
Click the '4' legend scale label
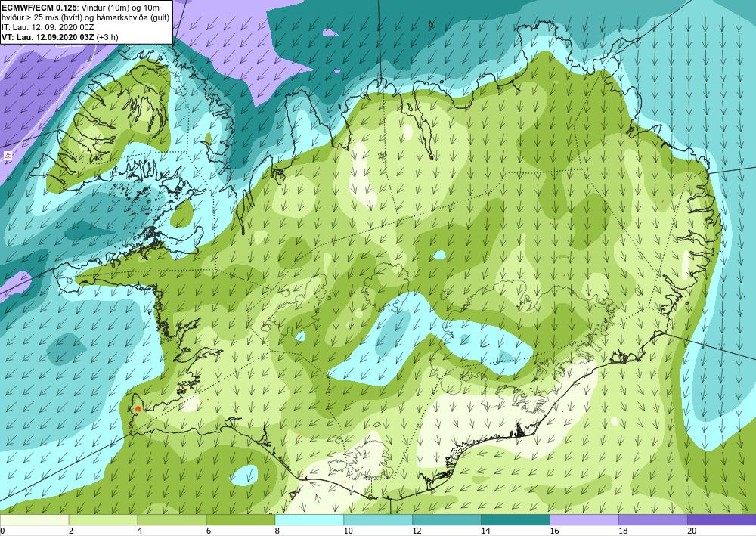tap(140, 531)
